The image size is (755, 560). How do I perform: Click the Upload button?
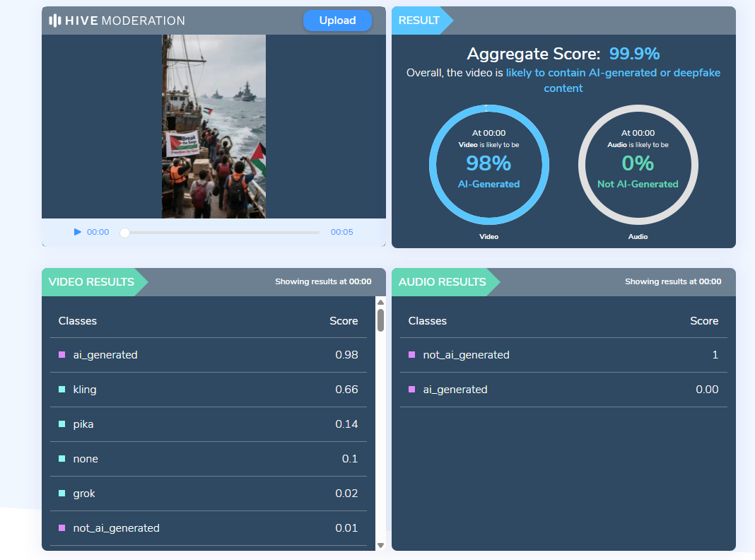337,21
